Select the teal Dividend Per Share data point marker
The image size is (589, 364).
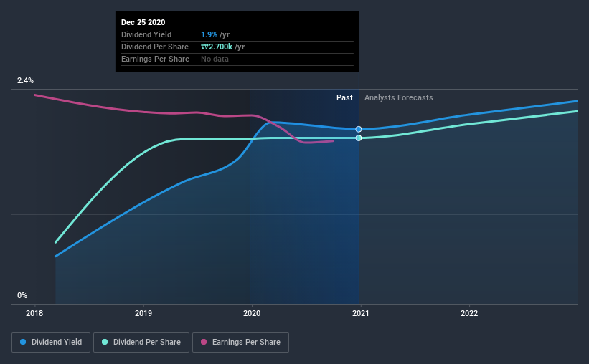click(x=359, y=138)
